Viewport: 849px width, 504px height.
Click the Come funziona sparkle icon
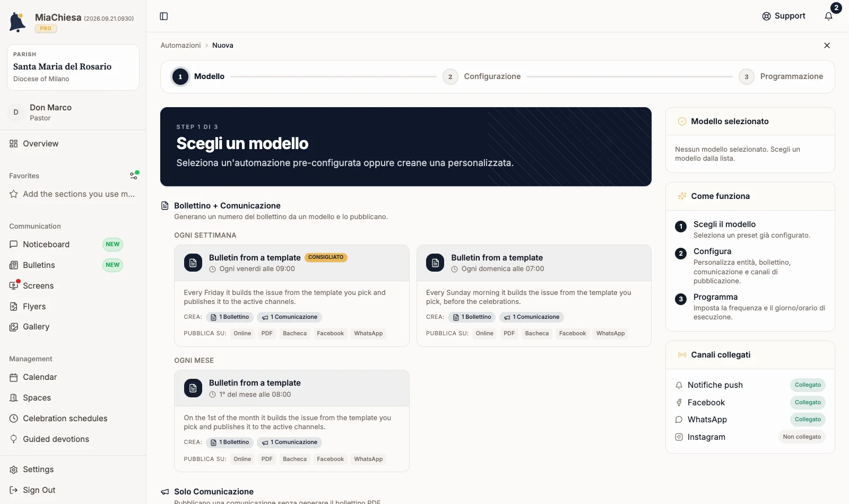coord(682,196)
